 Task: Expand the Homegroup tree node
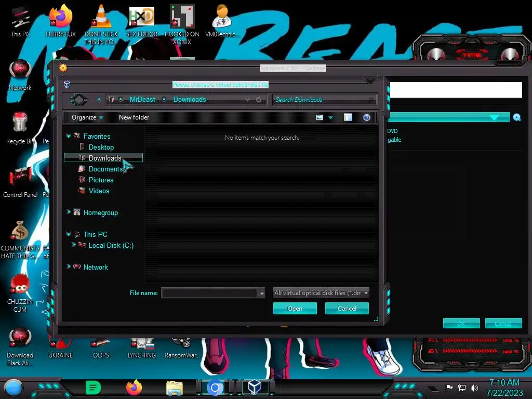(x=68, y=212)
